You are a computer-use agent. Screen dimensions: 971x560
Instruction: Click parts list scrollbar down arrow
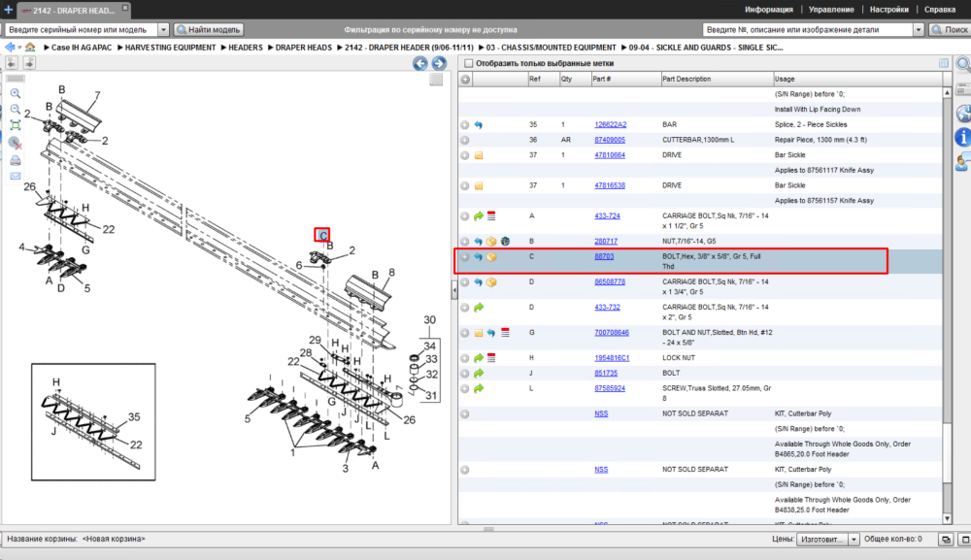pyautogui.click(x=947, y=518)
